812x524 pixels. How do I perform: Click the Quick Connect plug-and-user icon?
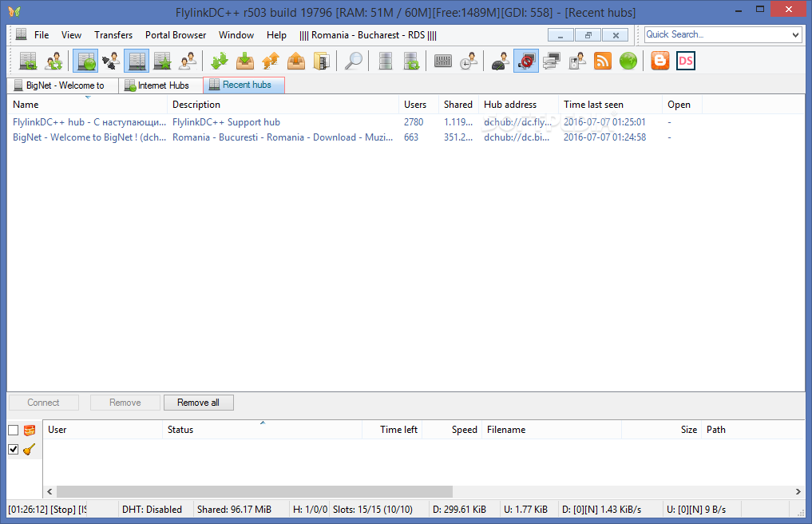coord(111,62)
